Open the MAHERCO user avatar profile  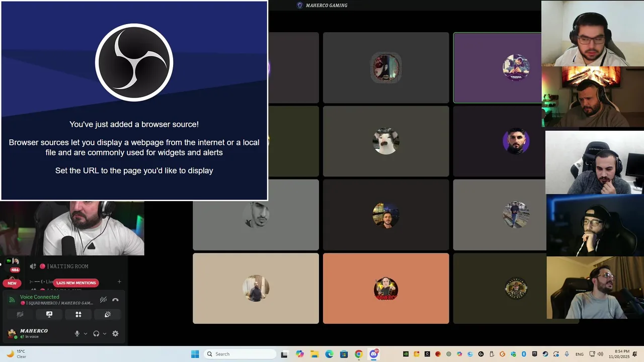[12, 333]
